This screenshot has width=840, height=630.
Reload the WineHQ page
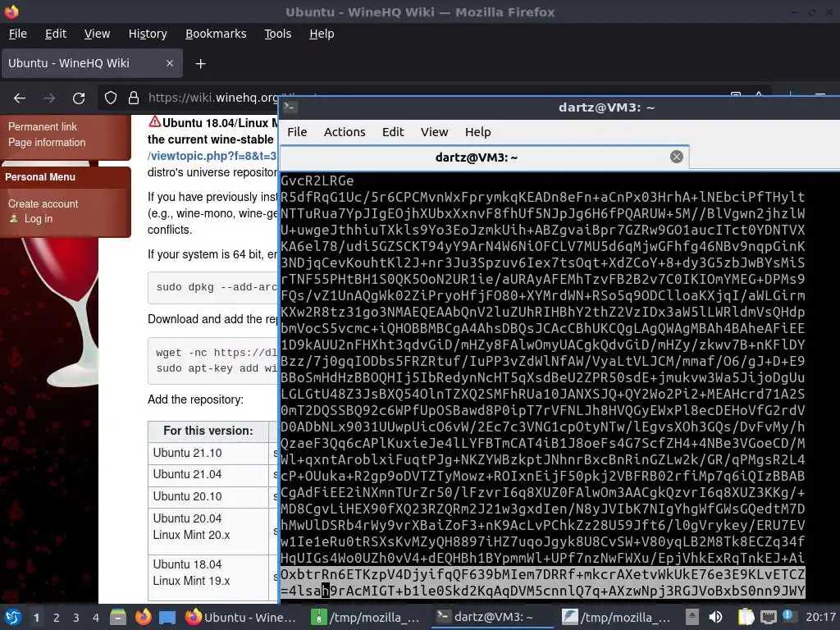79,98
